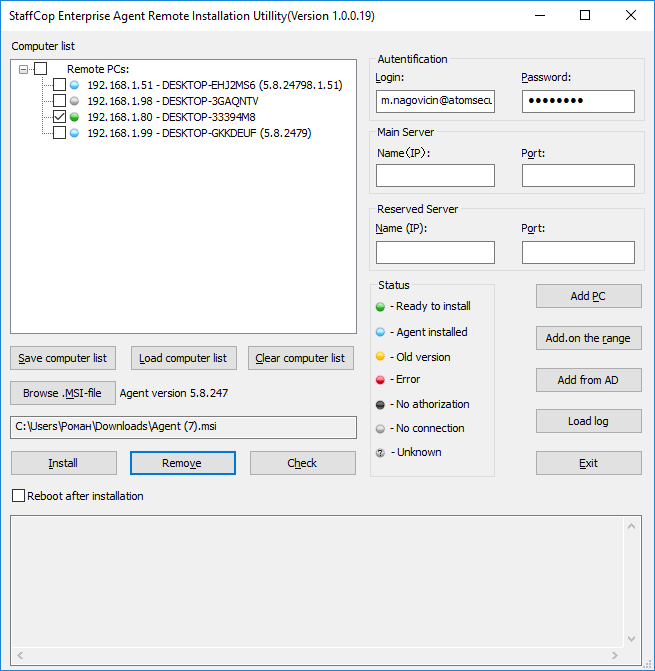
Task: Uncheck the 192.168.1.80 DESKTOP-33394M8 checkbox
Action: [x=60, y=117]
